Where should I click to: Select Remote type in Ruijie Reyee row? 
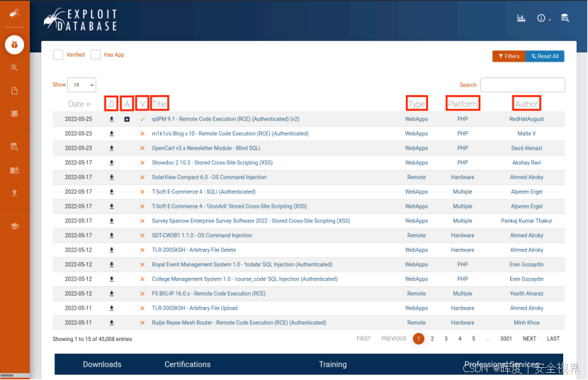[417, 323]
